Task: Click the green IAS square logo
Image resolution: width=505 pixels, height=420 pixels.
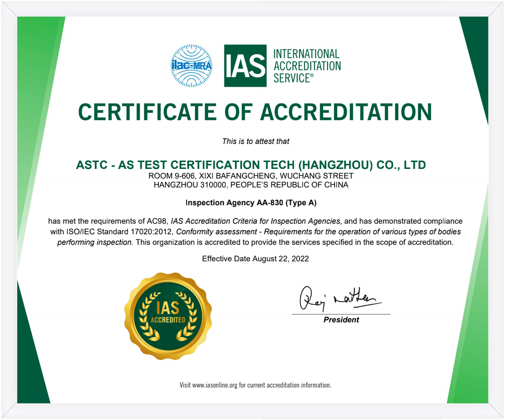Action: (245, 65)
